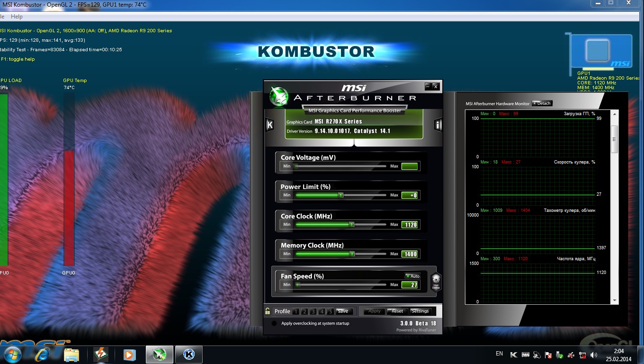The image size is (644, 364).
Task: Select profile slot 4
Action: (322, 311)
